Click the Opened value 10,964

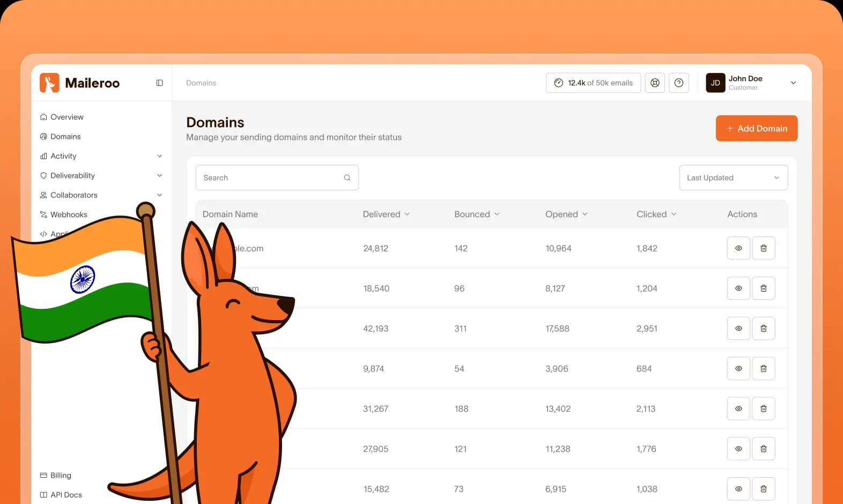pos(558,248)
